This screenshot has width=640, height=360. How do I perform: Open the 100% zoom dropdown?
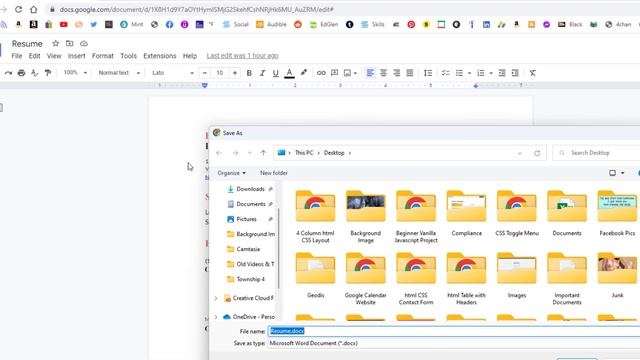75,73
